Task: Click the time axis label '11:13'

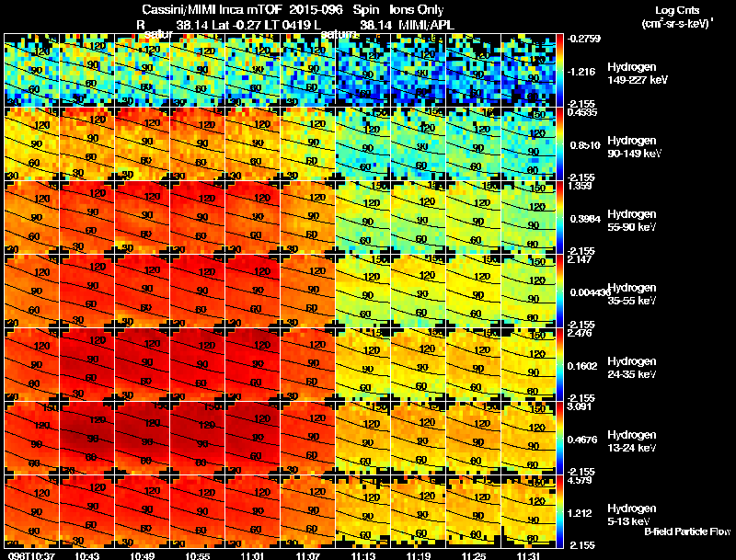Action: (x=363, y=556)
